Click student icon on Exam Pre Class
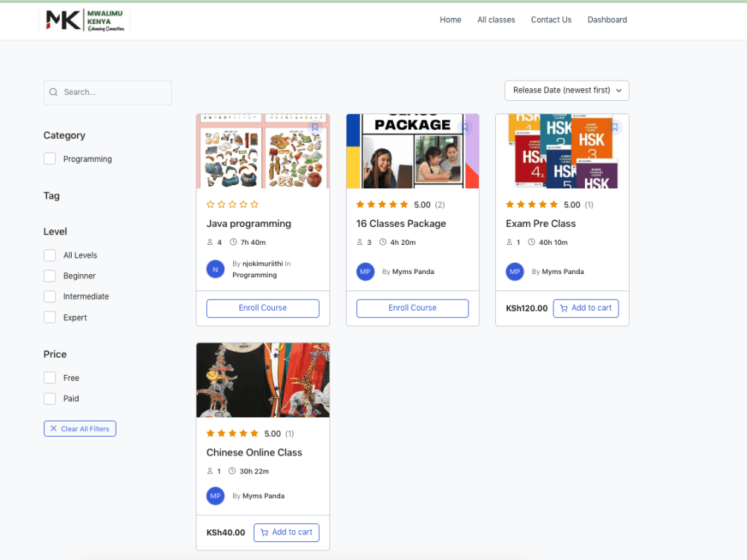The width and height of the screenshot is (747, 560). click(509, 242)
